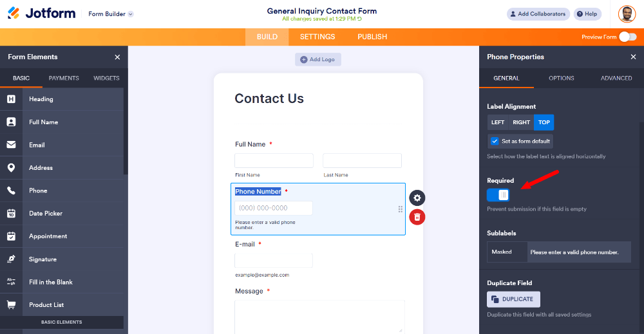Screen dimensions: 644x334
Task: Click the Add Logo button
Action: coord(318,59)
